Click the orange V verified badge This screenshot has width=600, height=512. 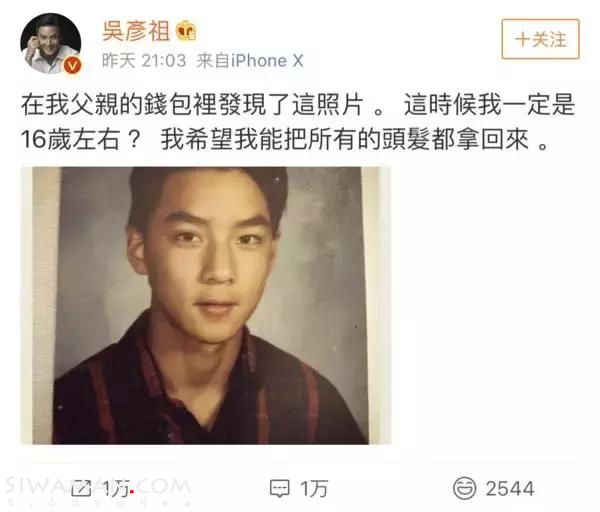(x=72, y=65)
